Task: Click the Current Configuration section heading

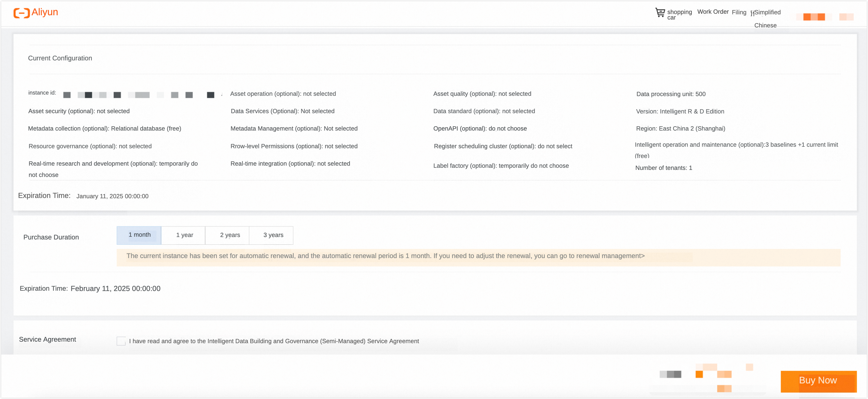Action: point(60,58)
